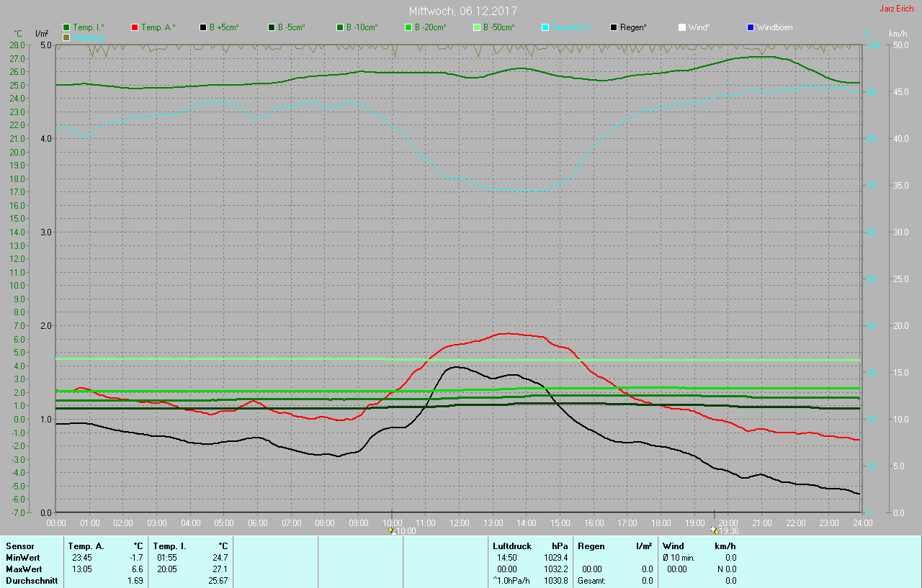Click the 23:45 minimum time cell
The width and height of the screenshot is (922, 588).
tap(81, 558)
